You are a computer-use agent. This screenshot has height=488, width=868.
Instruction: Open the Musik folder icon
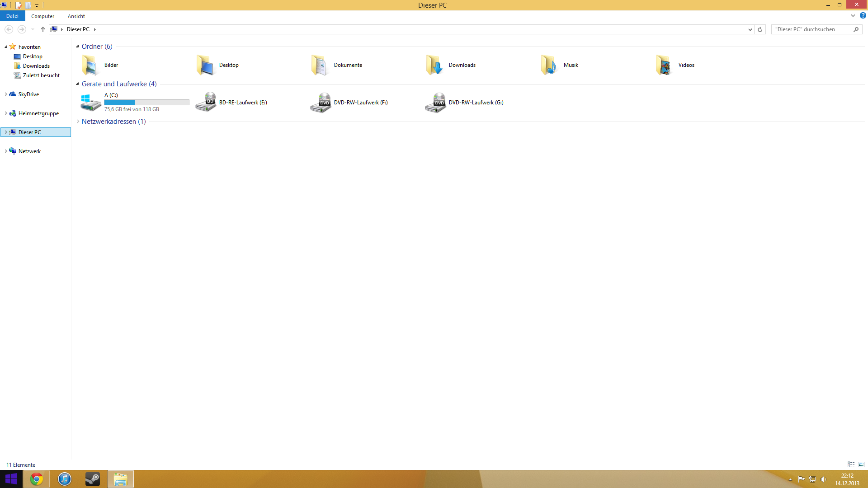(x=549, y=65)
